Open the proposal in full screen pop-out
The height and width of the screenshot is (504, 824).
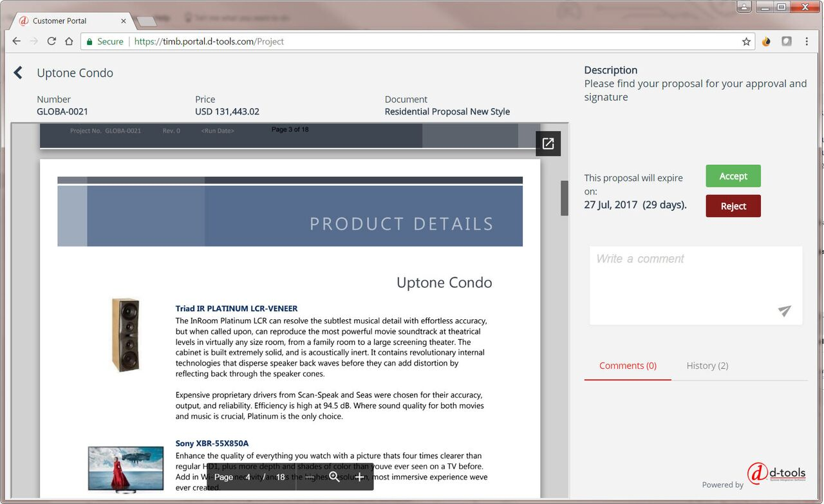[548, 144]
